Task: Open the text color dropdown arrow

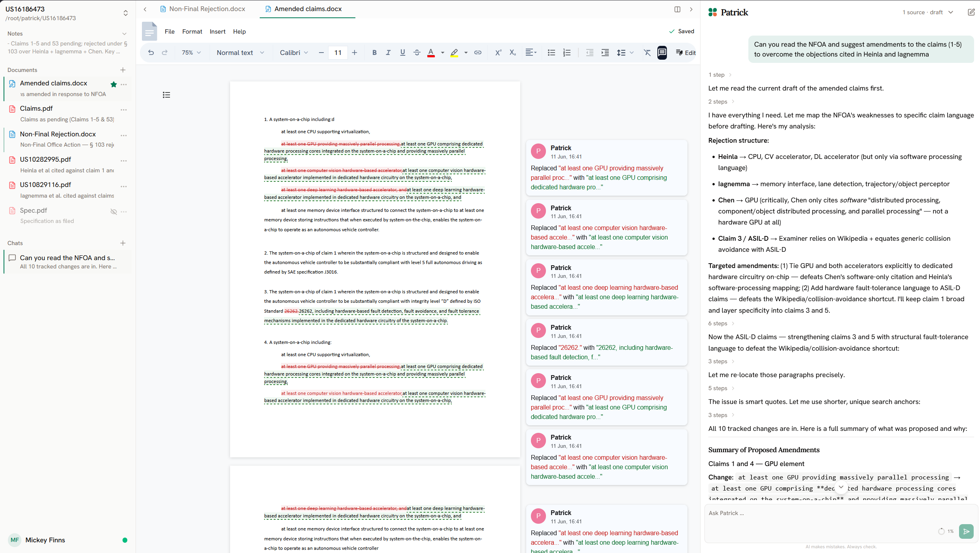Action: pyautogui.click(x=442, y=53)
